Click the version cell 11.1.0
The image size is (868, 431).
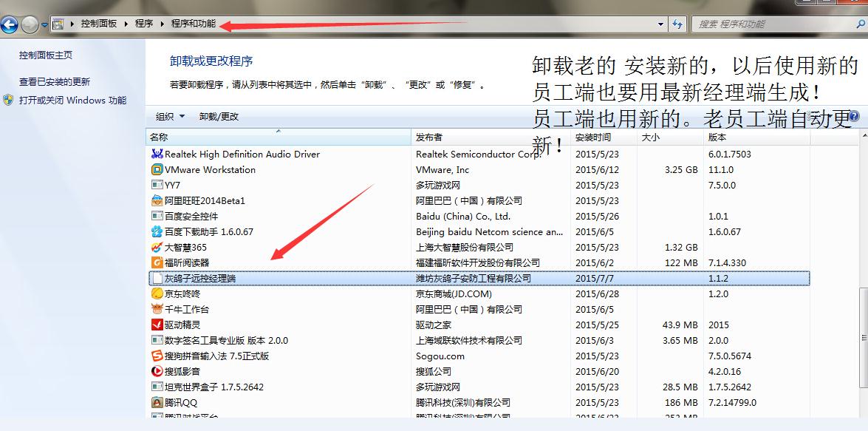[721, 169]
